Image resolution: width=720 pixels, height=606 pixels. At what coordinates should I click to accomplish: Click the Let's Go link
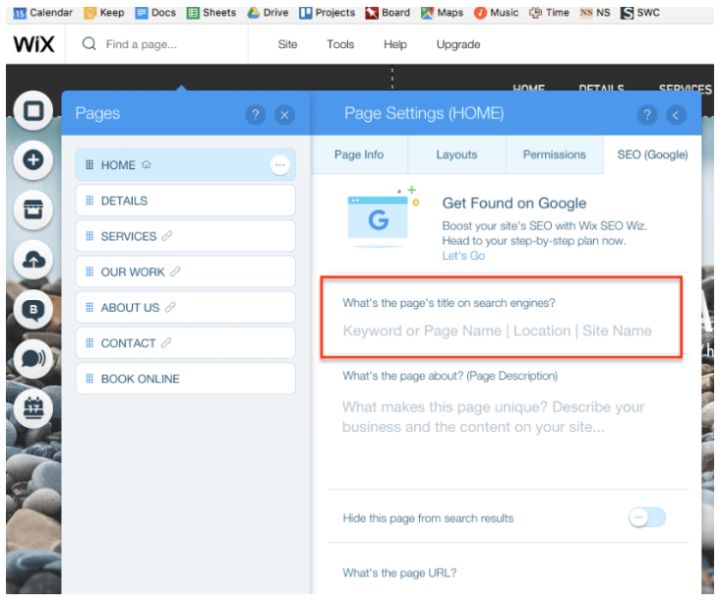pos(463,256)
